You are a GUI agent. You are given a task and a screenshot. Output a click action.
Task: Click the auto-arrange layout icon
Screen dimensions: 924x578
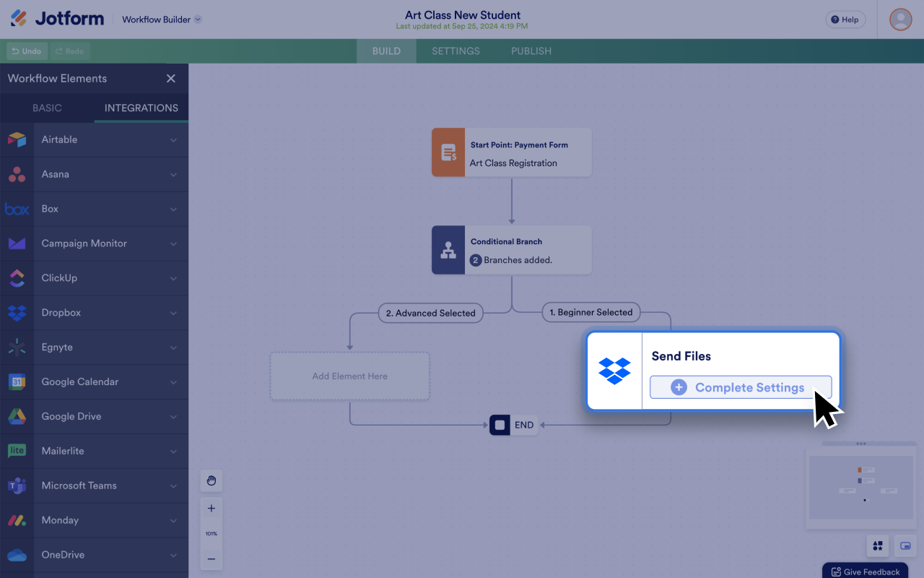point(878,546)
